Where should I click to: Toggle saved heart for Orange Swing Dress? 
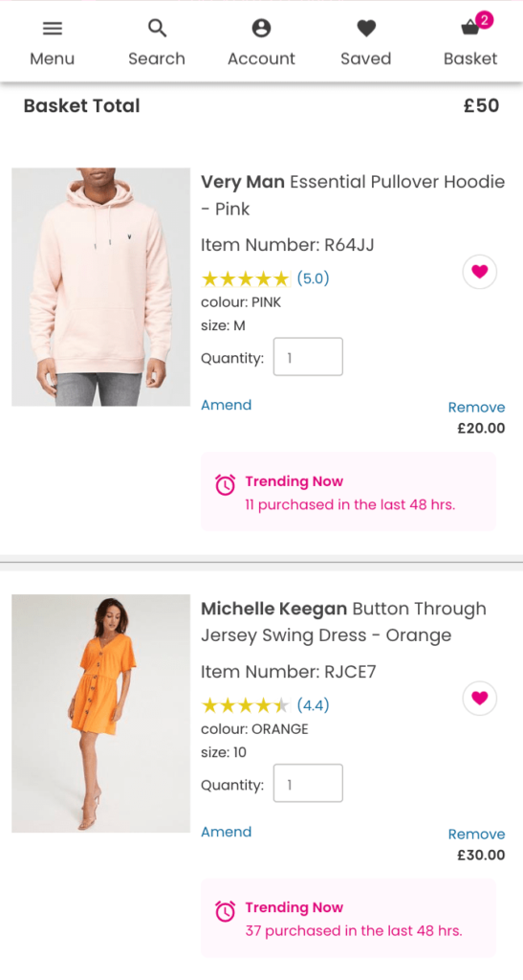[479, 698]
